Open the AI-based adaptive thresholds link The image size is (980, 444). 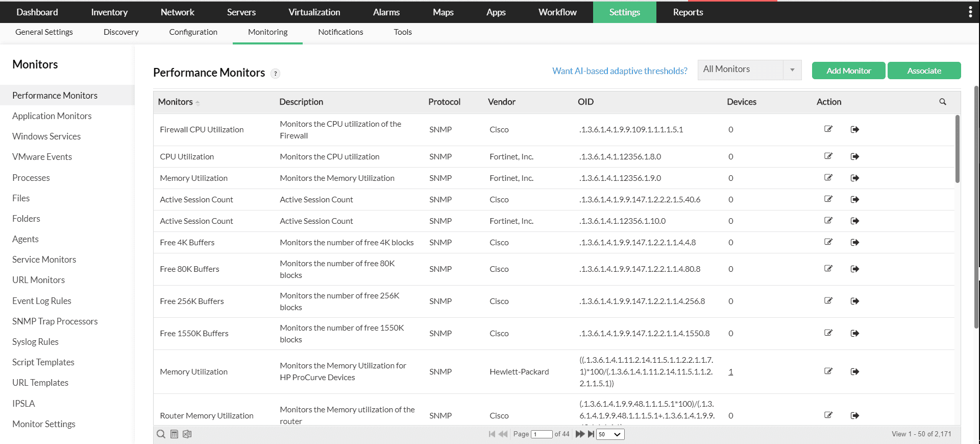(620, 71)
